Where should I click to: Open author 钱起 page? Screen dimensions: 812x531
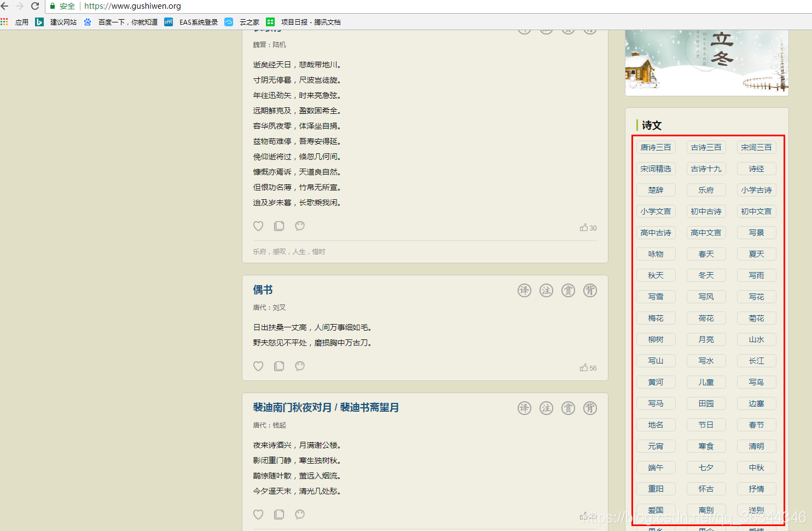click(x=279, y=425)
